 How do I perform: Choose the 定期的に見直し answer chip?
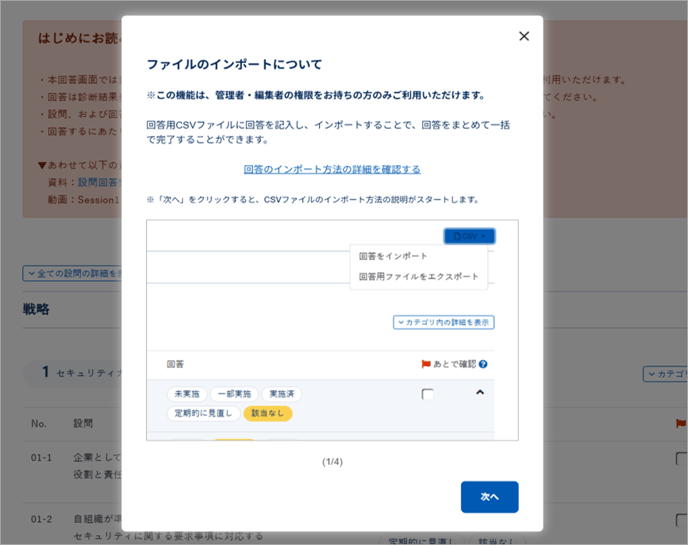[203, 413]
